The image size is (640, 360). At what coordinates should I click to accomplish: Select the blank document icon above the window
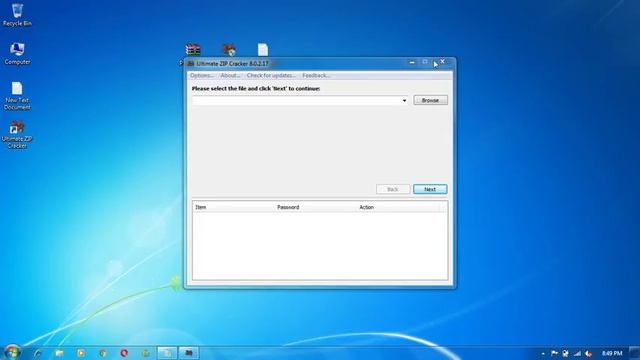pos(263,50)
